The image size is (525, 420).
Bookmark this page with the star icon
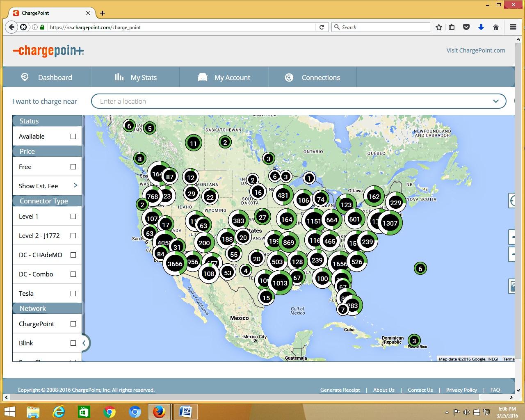pyautogui.click(x=439, y=27)
